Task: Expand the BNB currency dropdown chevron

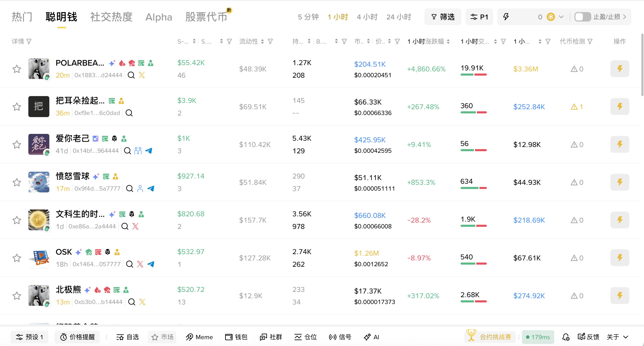Action: click(561, 17)
